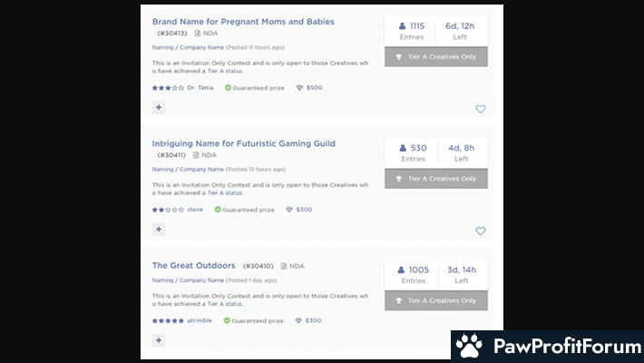Click Tier A Creatives Only button, Great Outdoors
The width and height of the screenshot is (644, 363).
(x=435, y=300)
